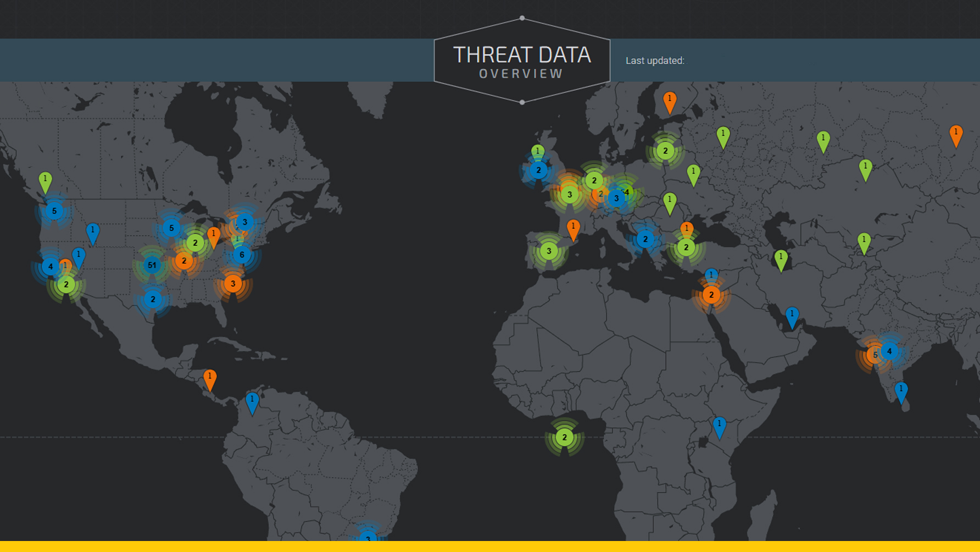Click the orange pin in far eastern Russia
The height and width of the screenshot is (552, 980).
point(956,135)
